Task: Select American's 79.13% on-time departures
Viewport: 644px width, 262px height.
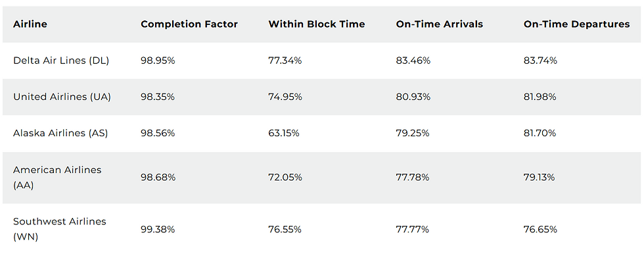Action: 540,177
